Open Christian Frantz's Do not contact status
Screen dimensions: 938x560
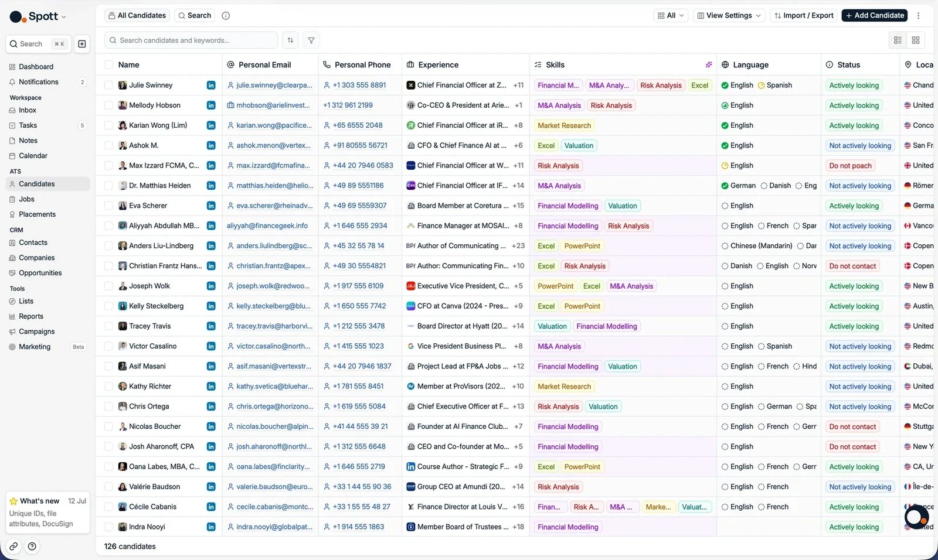852,266
